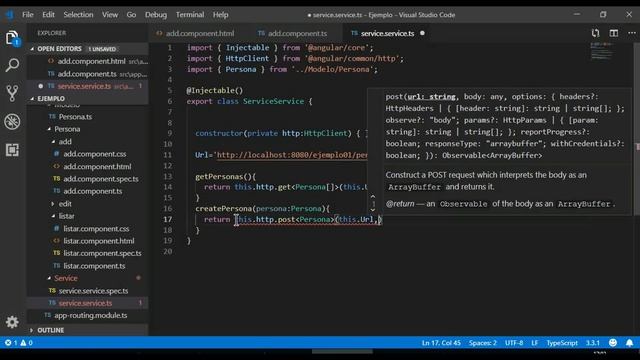Image resolution: width=640 pixels, height=360 pixels.
Task: Open the Explorer view in activity bar
Action: pos(12,38)
